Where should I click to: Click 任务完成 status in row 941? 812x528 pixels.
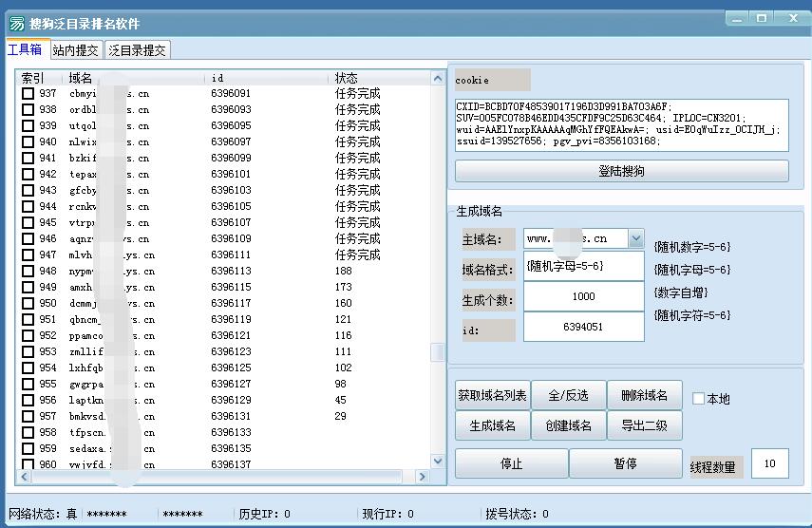click(357, 158)
